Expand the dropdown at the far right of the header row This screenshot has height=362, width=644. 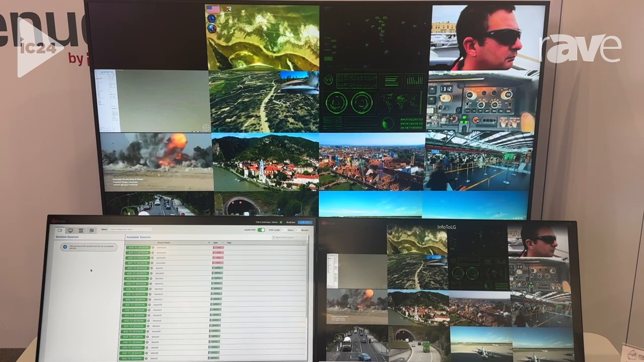click(x=303, y=242)
